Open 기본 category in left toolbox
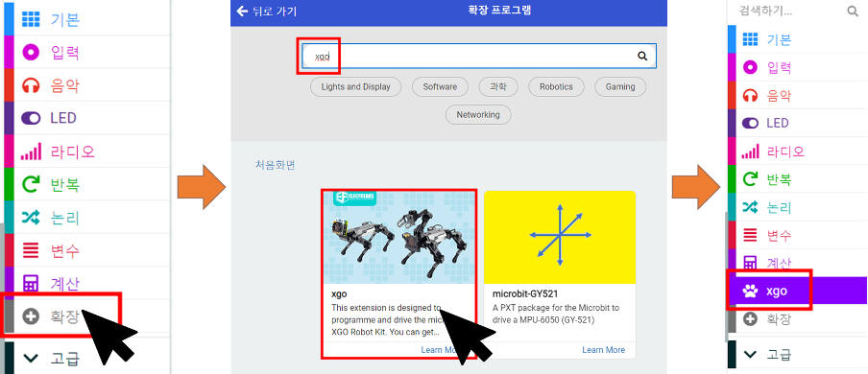Screen dimensions: 868x374 pyautogui.click(x=87, y=19)
